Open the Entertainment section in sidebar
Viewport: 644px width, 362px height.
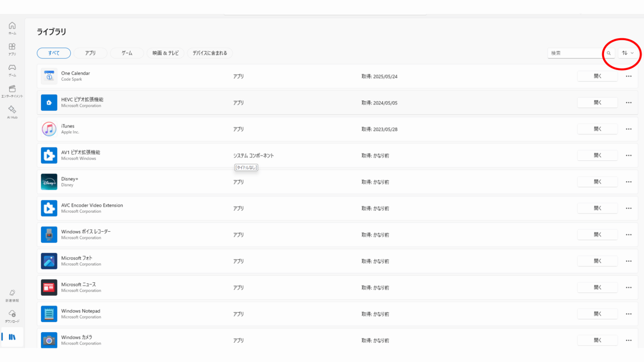12,90
